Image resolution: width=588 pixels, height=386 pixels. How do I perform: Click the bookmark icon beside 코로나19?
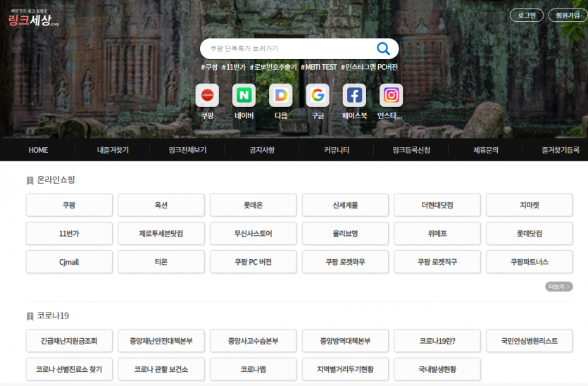[x=30, y=316]
